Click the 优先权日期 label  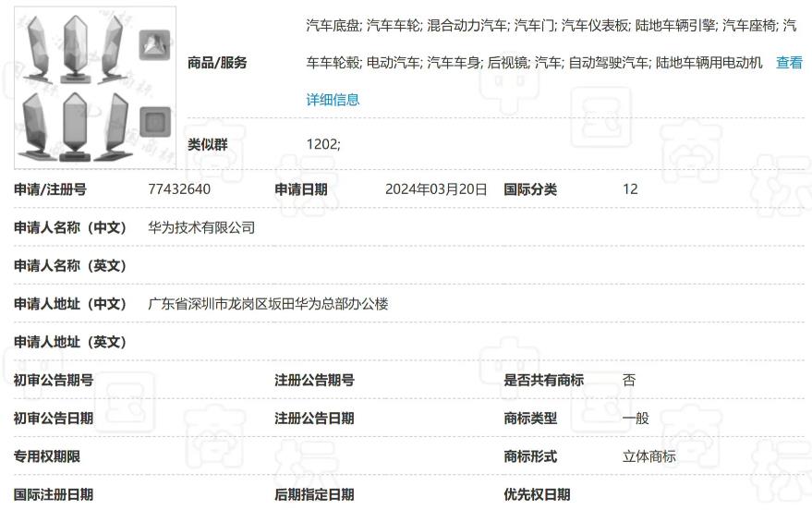pos(537,494)
